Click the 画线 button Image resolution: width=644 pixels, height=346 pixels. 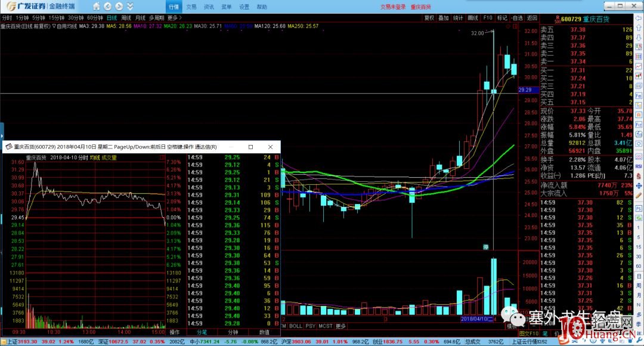(473, 18)
